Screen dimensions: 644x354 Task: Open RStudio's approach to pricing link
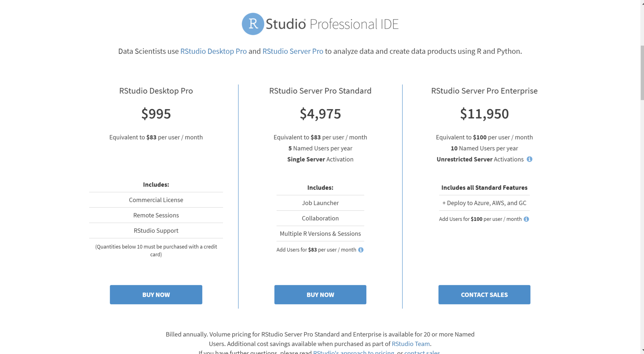point(353,352)
